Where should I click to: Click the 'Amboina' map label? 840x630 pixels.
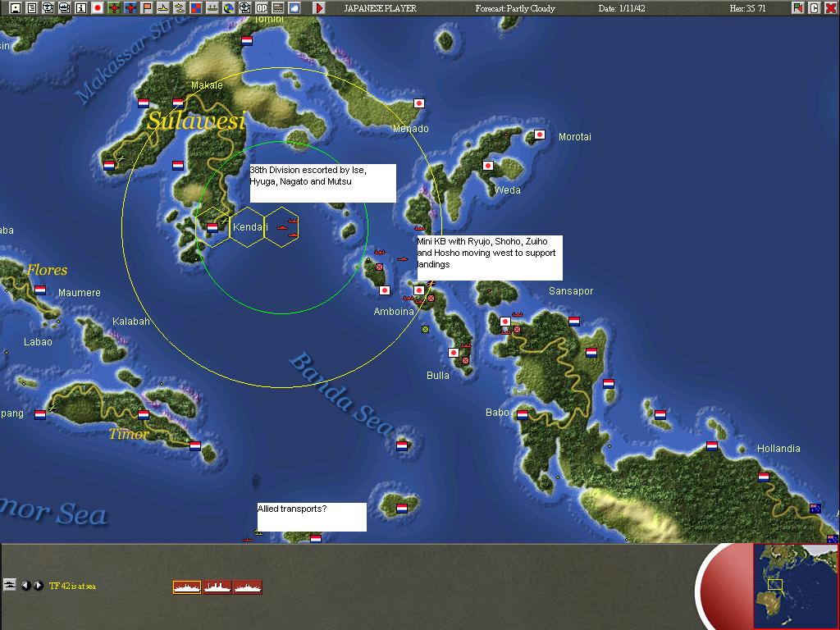tap(394, 311)
